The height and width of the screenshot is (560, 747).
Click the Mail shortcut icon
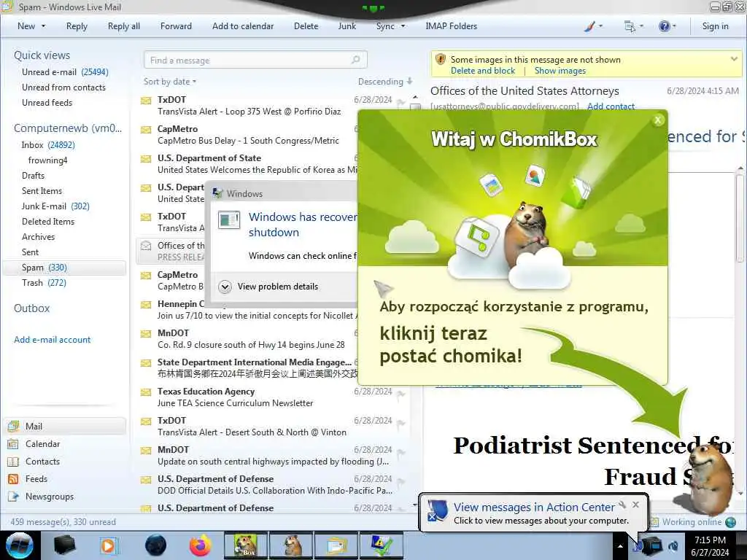(13, 426)
